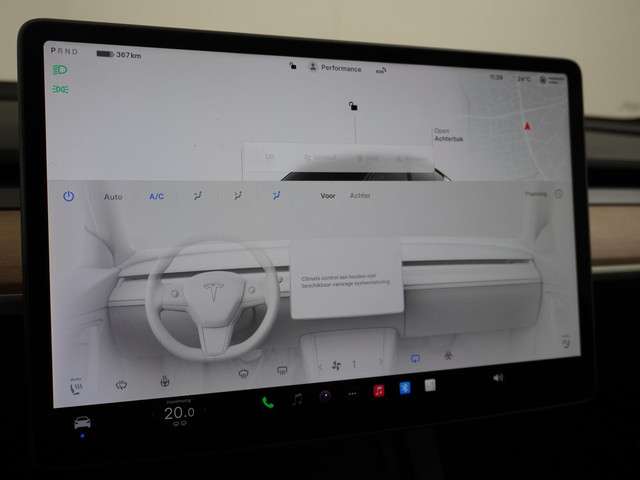640x480 pixels.
Task: Tap the bioweapon defense icon
Action: point(448,356)
